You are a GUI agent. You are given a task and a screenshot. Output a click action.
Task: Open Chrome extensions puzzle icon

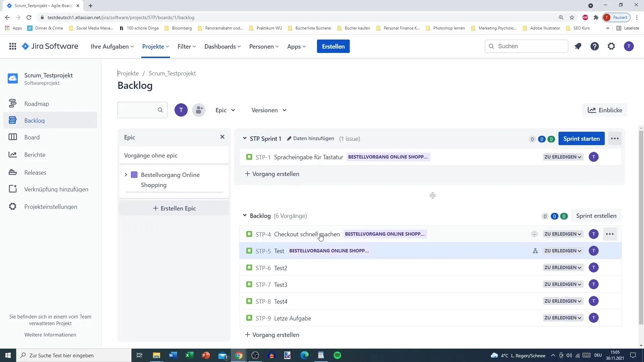click(x=596, y=17)
